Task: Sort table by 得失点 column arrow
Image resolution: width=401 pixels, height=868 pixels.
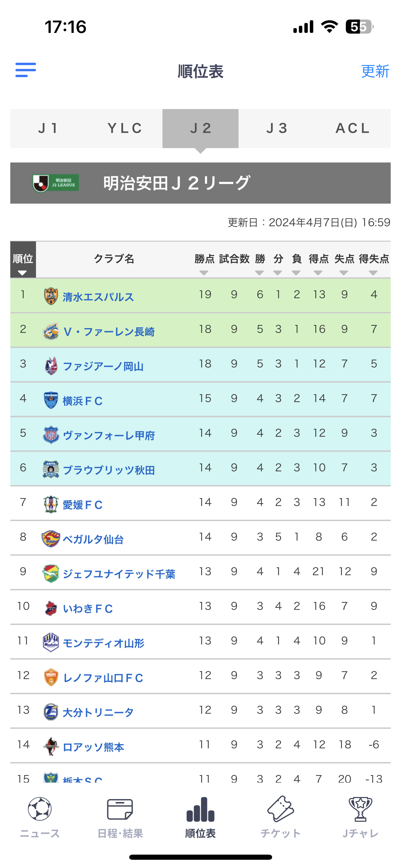Action: point(373,273)
